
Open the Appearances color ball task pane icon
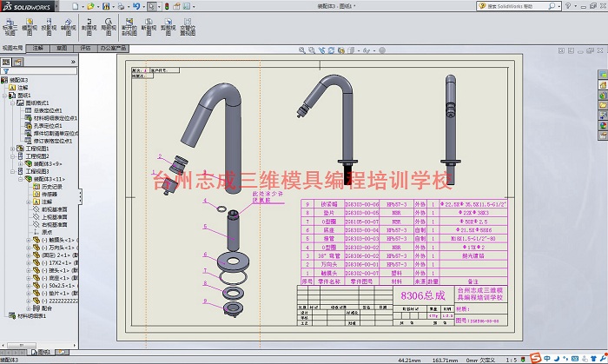[603, 125]
